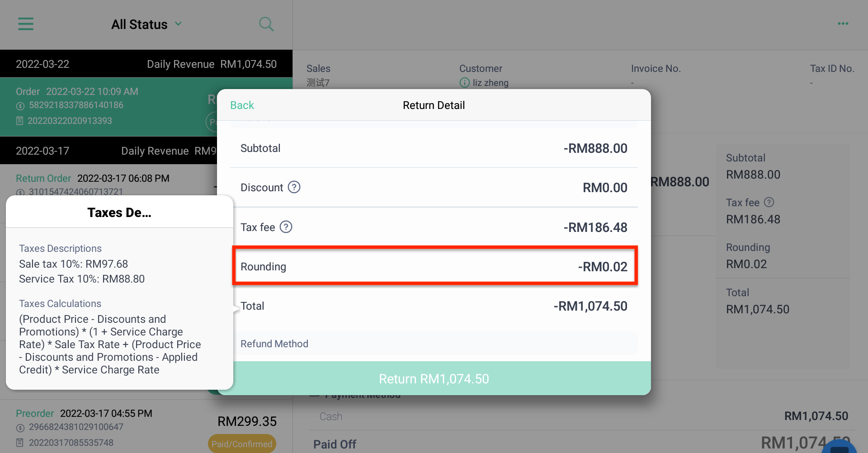The image size is (868, 453).
Task: Open the hamburger menu icon
Action: pyautogui.click(x=26, y=24)
